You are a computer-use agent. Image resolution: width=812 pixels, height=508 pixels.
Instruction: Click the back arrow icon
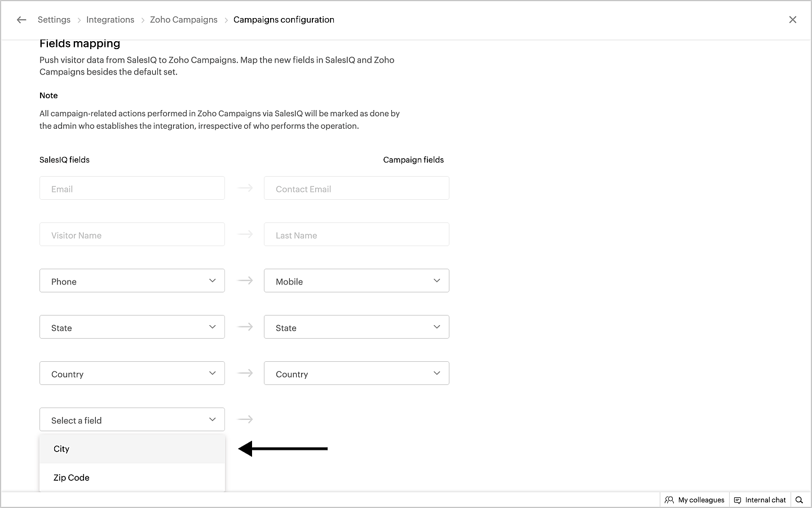pos(21,20)
